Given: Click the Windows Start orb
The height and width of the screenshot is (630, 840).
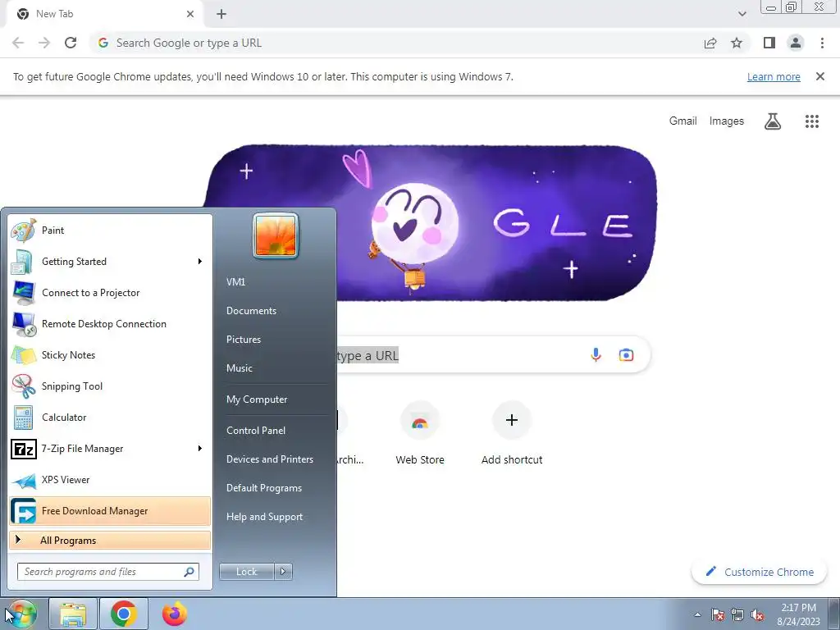Looking at the screenshot, I should 21,614.
